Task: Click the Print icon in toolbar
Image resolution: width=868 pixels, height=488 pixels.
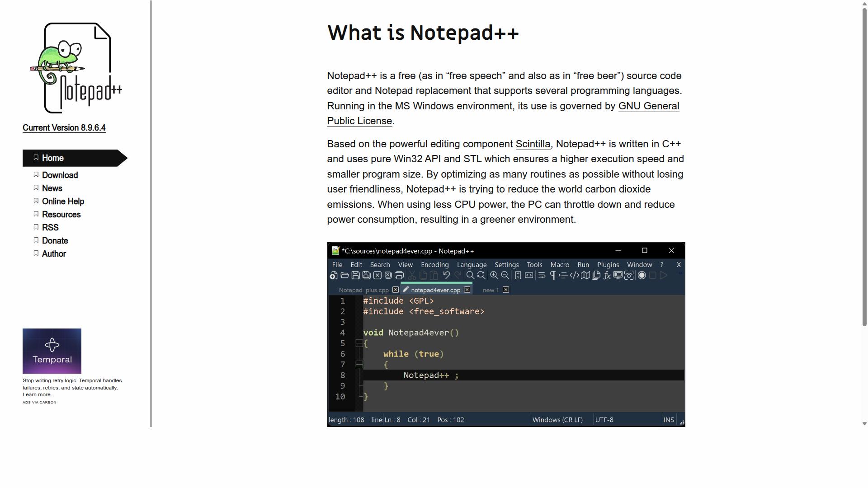Action: click(x=399, y=275)
